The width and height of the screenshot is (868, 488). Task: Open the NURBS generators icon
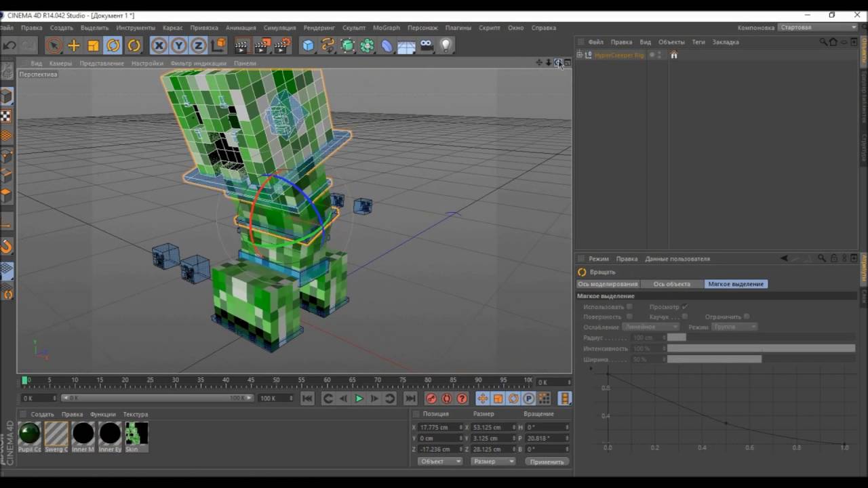[348, 45]
